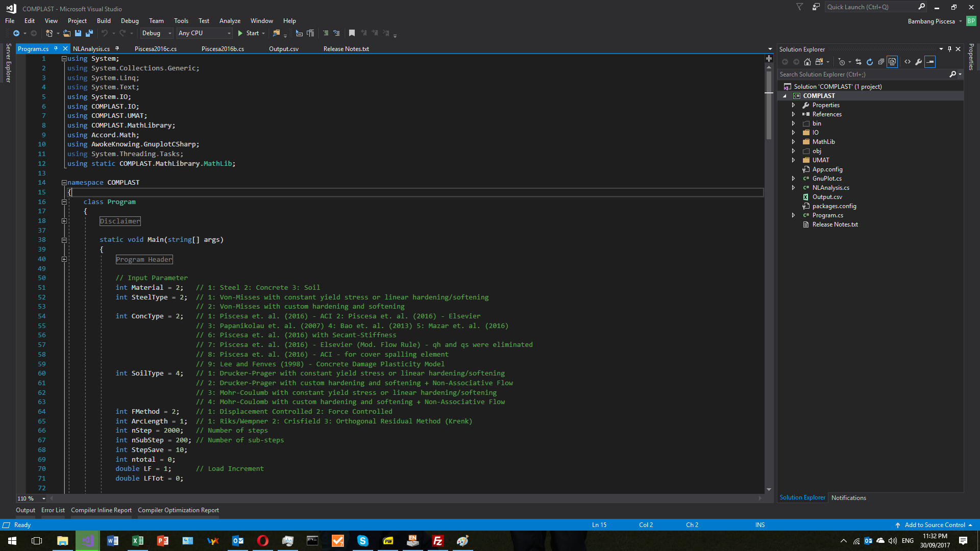
Task: Click the Collapse All icon in Solution Explorer
Action: coord(881,62)
